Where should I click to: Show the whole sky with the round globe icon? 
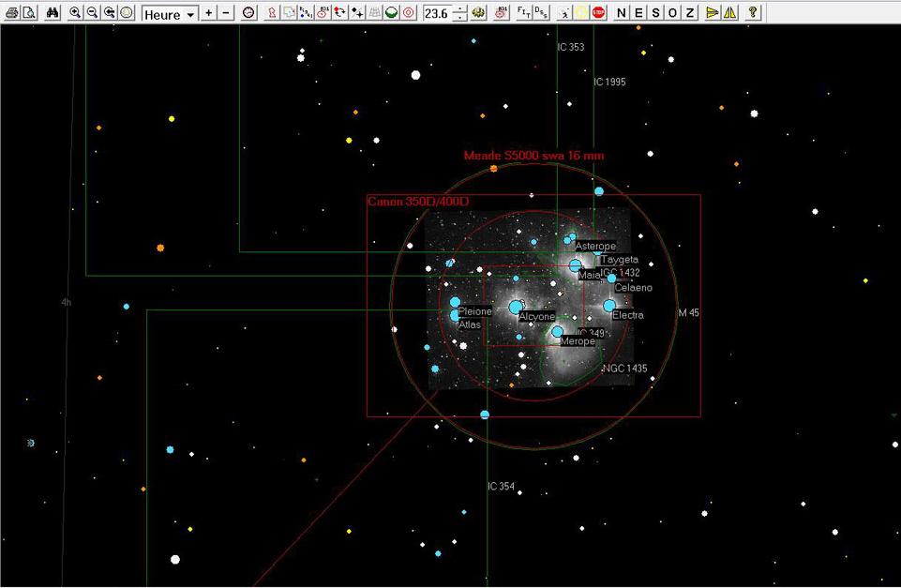coord(127,12)
